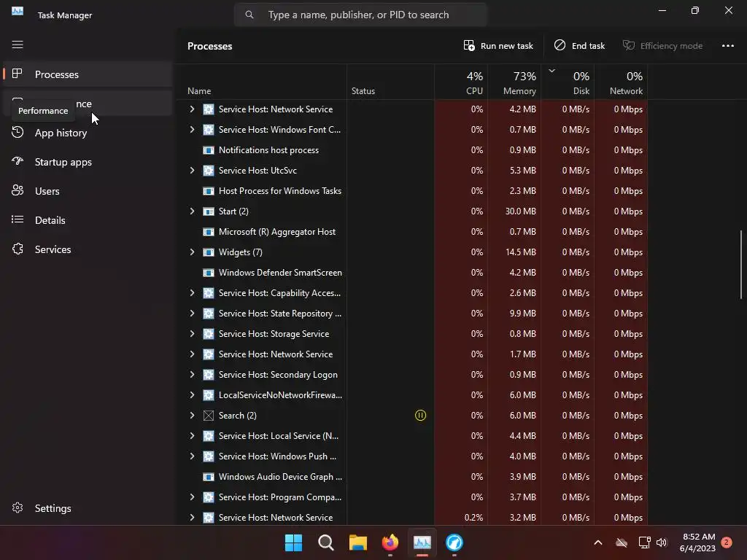Open Firefox from taskbar
This screenshot has width=747, height=560.
coord(390,542)
